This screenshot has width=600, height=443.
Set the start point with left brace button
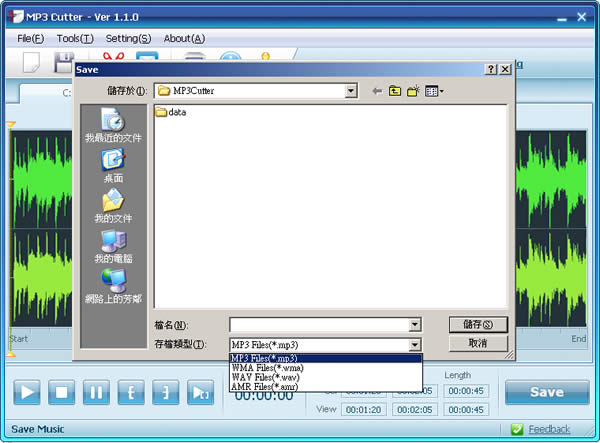pos(131,393)
